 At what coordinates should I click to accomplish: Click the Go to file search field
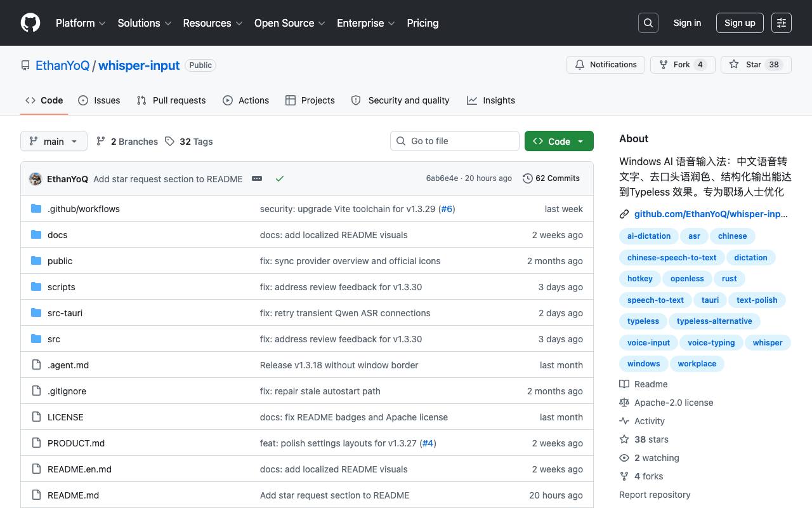click(x=455, y=141)
